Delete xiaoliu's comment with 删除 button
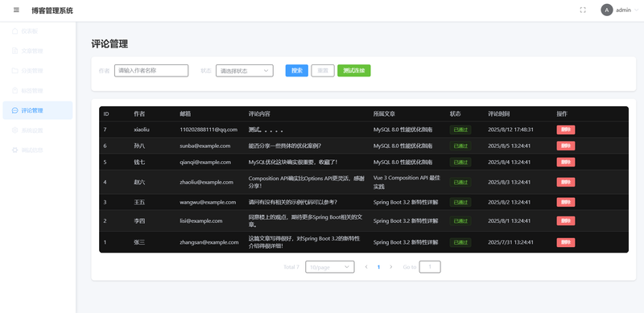644x313 pixels. click(x=566, y=130)
